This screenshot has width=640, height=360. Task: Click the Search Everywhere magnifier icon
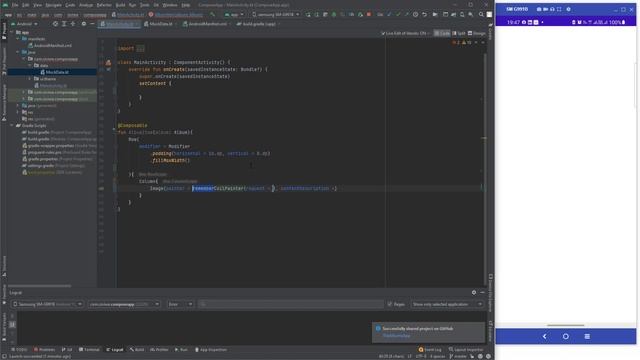point(481,14)
